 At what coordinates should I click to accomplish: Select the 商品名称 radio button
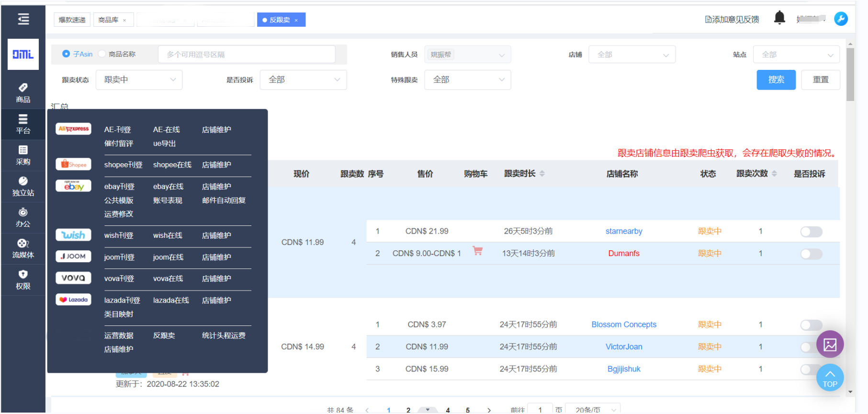point(102,54)
